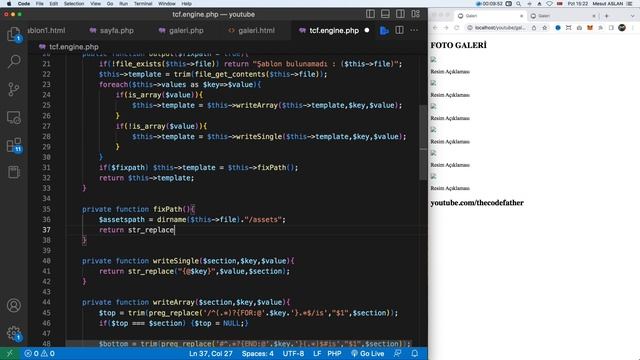Open the Selection menu
Screen dimensions: 640x360
[74, 4]
